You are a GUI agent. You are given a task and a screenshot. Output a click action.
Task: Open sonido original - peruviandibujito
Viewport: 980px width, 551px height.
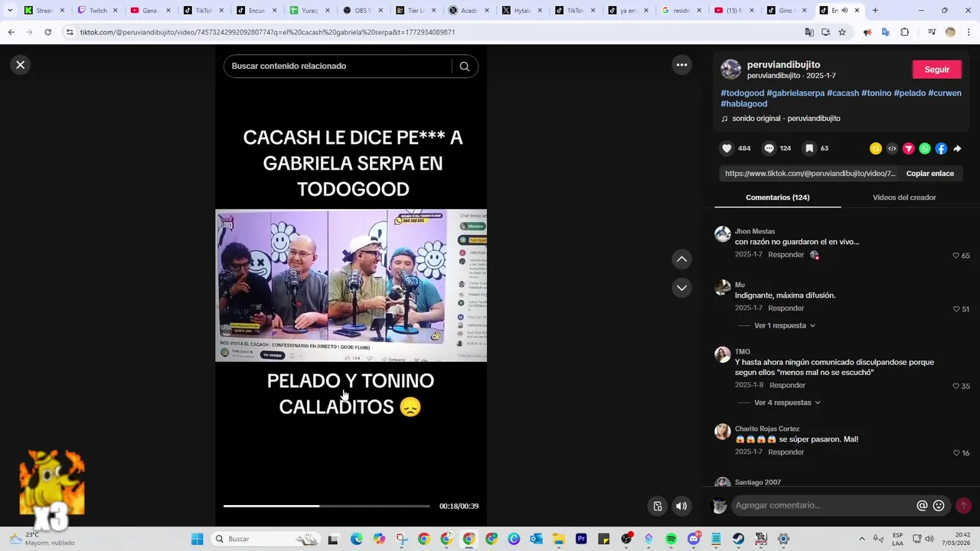(786, 119)
